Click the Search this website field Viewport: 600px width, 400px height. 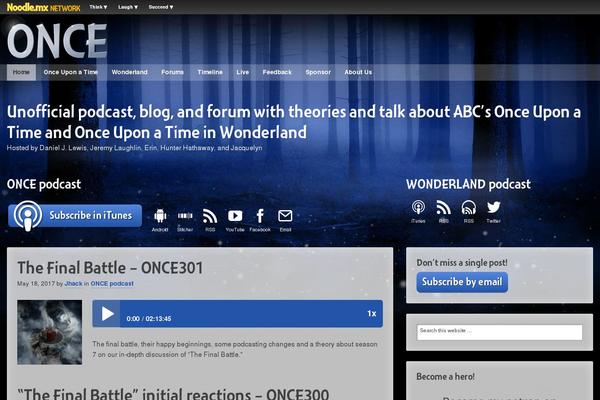[499, 332]
